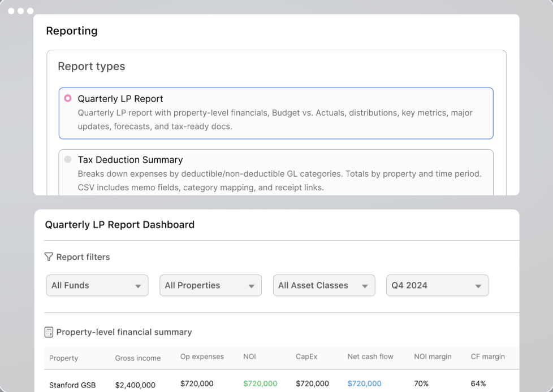Viewport: 553px width, 392px height.
Task: Click the blue $720,000 net cash flow value
Action: coord(364,384)
